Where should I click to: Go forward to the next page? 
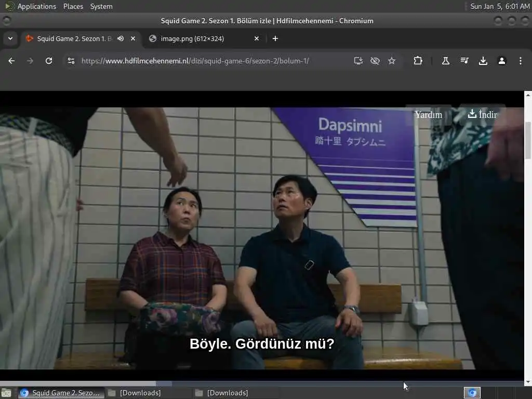coord(30,61)
